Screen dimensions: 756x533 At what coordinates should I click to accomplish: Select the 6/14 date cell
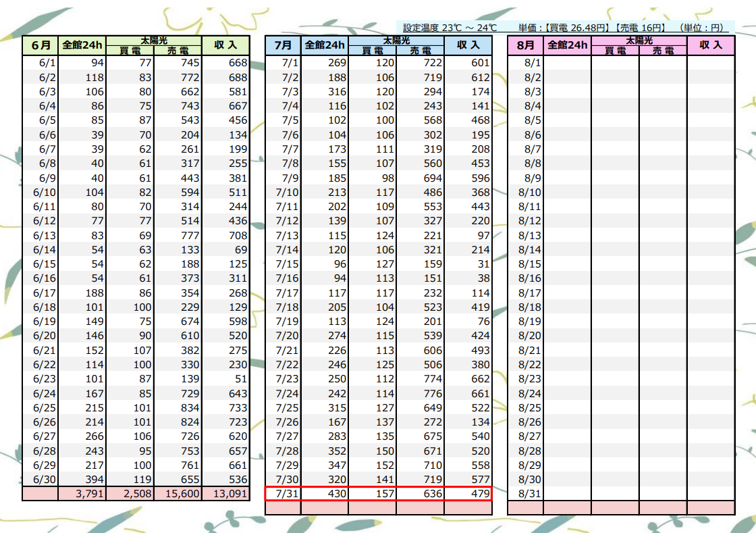point(40,250)
